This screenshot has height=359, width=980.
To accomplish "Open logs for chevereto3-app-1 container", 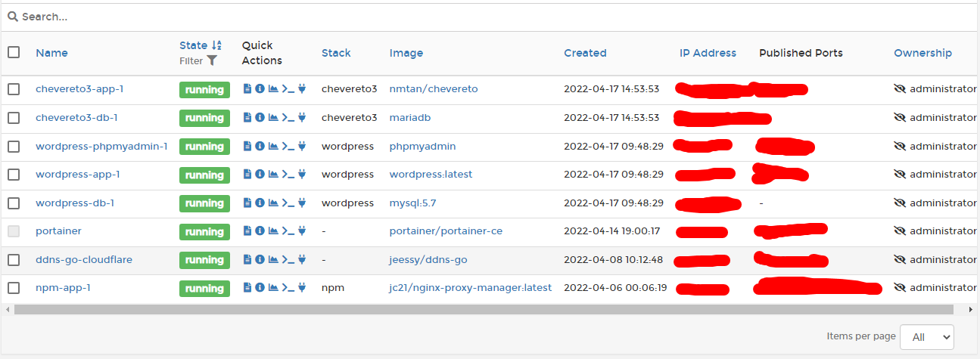I will [x=247, y=89].
